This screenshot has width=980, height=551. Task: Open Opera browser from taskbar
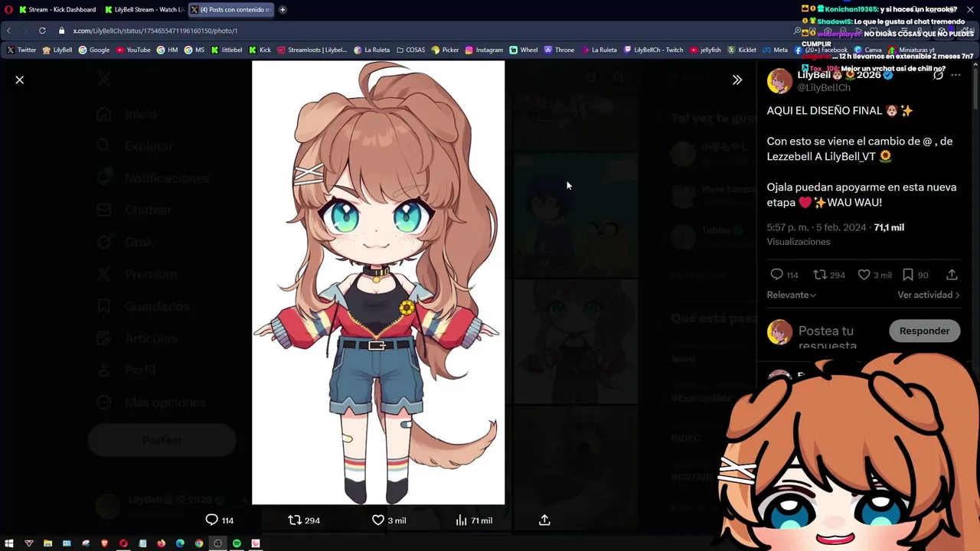pos(123,543)
